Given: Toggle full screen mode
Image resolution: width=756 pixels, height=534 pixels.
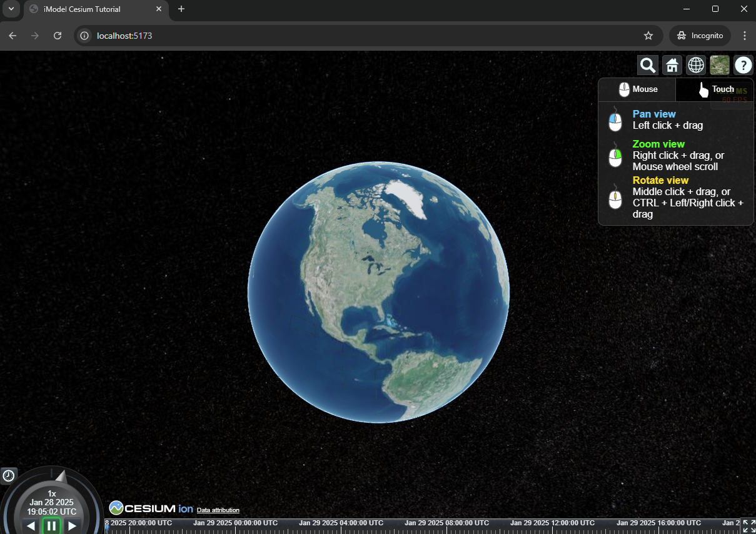Looking at the screenshot, I should [748, 526].
